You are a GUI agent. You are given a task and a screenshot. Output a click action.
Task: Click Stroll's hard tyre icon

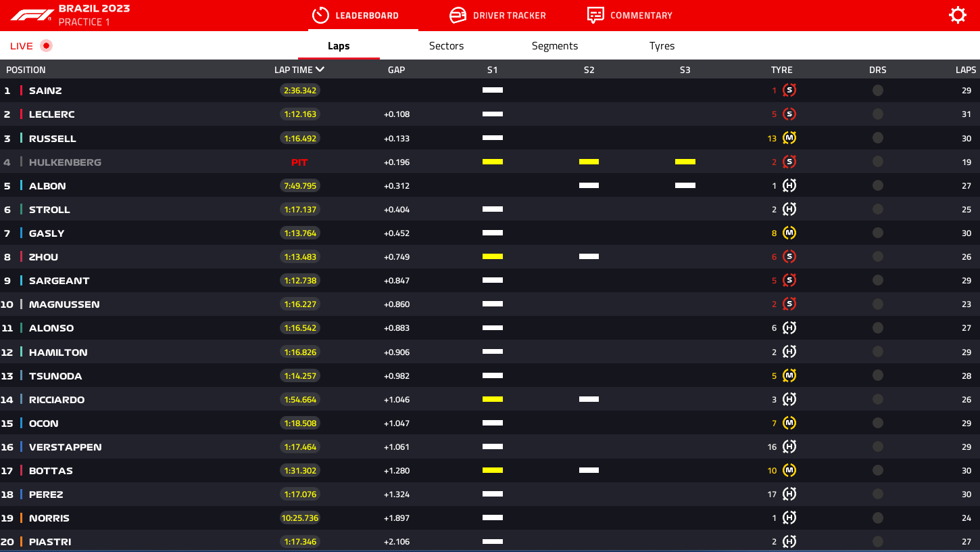789,209
